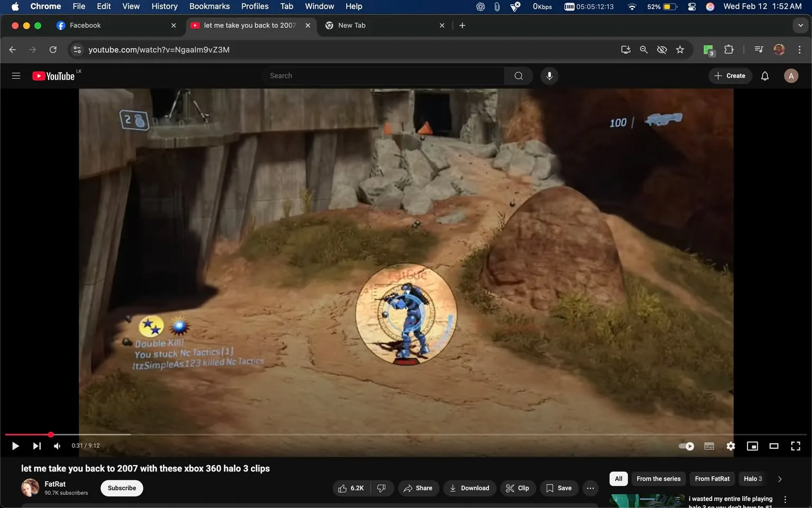Open the more-actions menu under the video

pos(590,488)
